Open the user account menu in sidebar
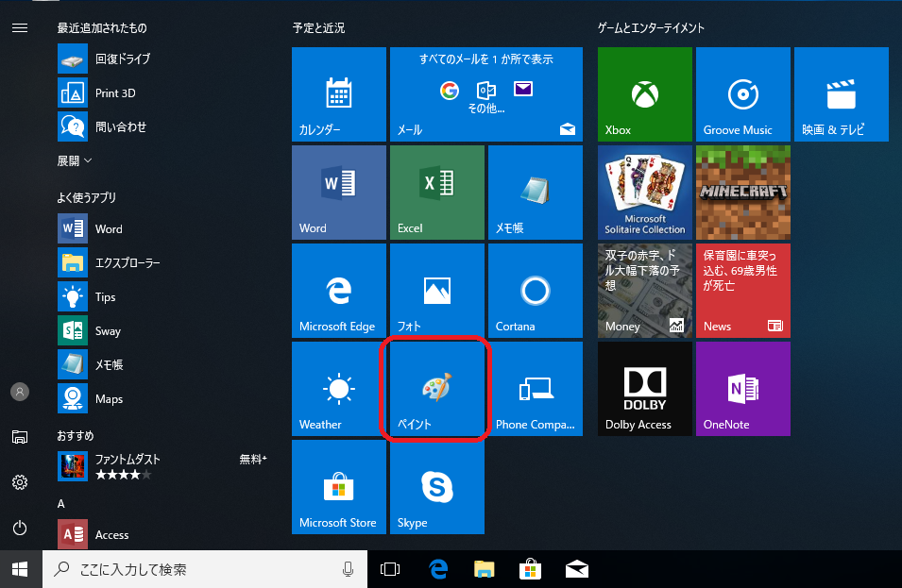 click(19, 391)
